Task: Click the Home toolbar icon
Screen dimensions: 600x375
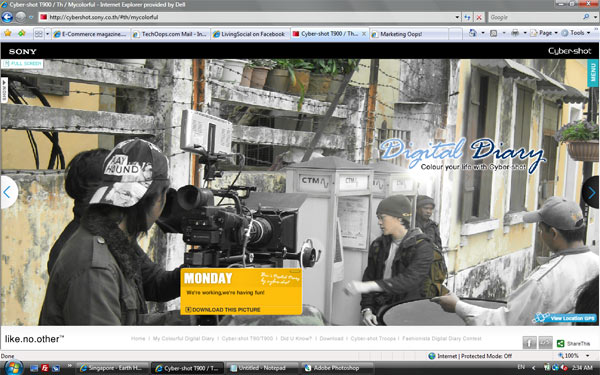Action: (473, 33)
